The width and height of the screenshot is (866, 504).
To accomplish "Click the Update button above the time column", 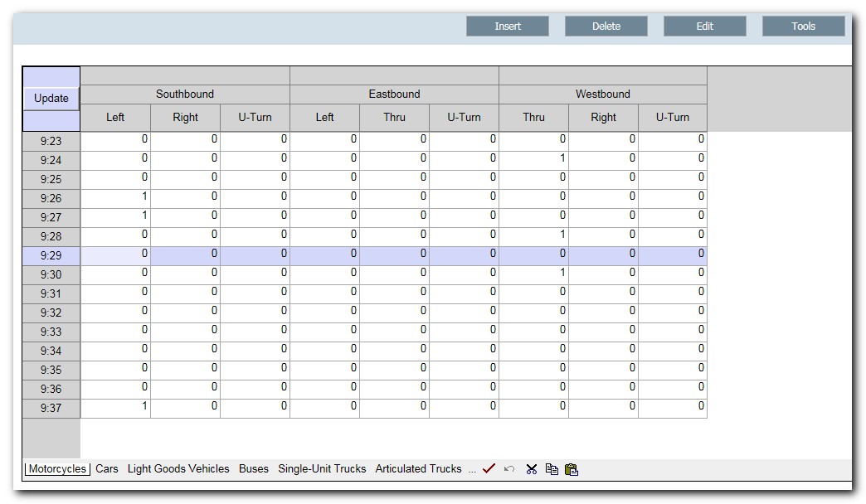I will coord(51,98).
